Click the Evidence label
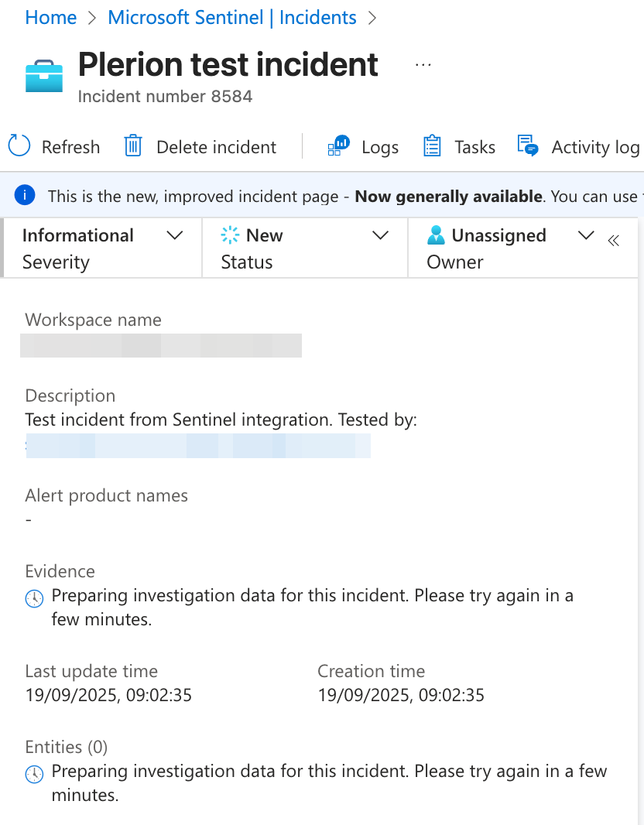This screenshot has height=825, width=644. (60, 571)
